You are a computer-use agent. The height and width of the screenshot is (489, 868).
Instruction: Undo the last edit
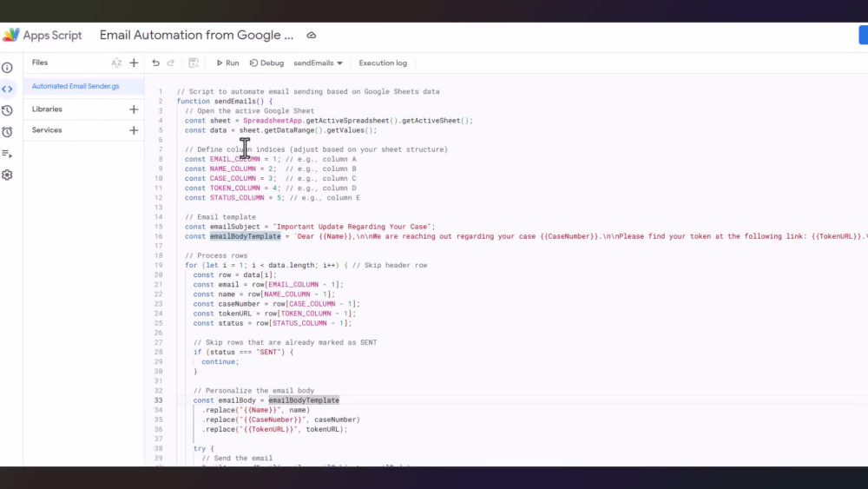coord(155,63)
